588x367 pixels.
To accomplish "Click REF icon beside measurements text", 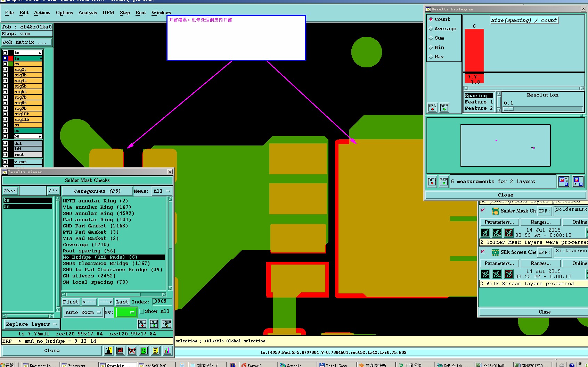I will [x=444, y=182].
